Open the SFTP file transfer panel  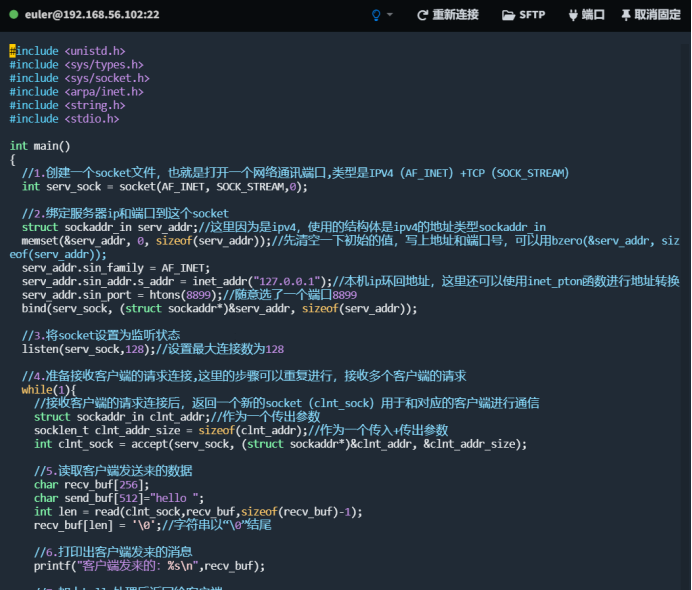[523, 15]
